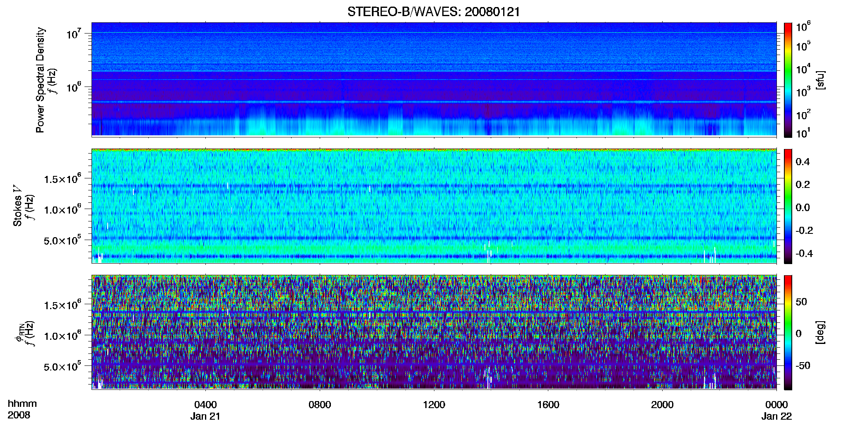Click the Power Spectral Density spectrogram panel
Image resolution: width=868 pixels, height=447 pixels.
[x=434, y=79]
